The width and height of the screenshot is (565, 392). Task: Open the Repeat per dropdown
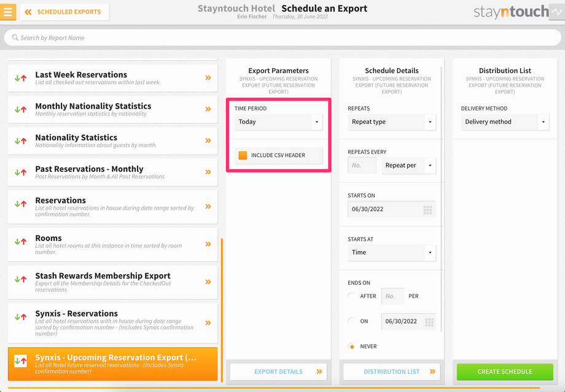408,166
